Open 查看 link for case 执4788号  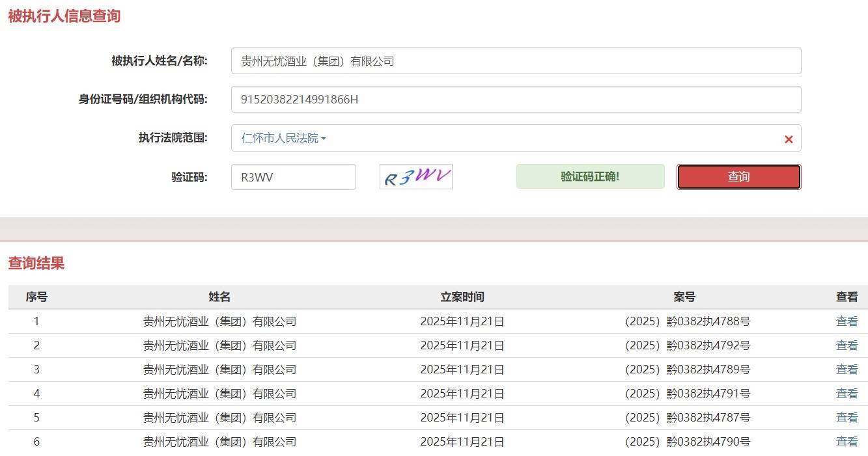(847, 321)
